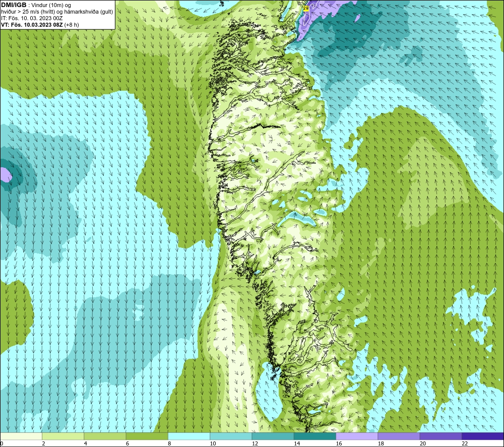Click the 0–2 m/s pale color swatch

point(21,436)
